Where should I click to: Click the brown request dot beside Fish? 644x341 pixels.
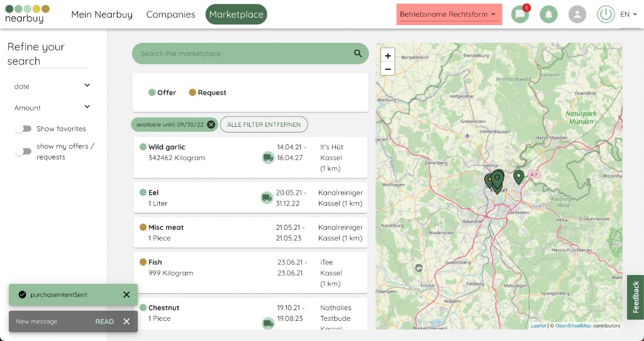pyautogui.click(x=143, y=262)
